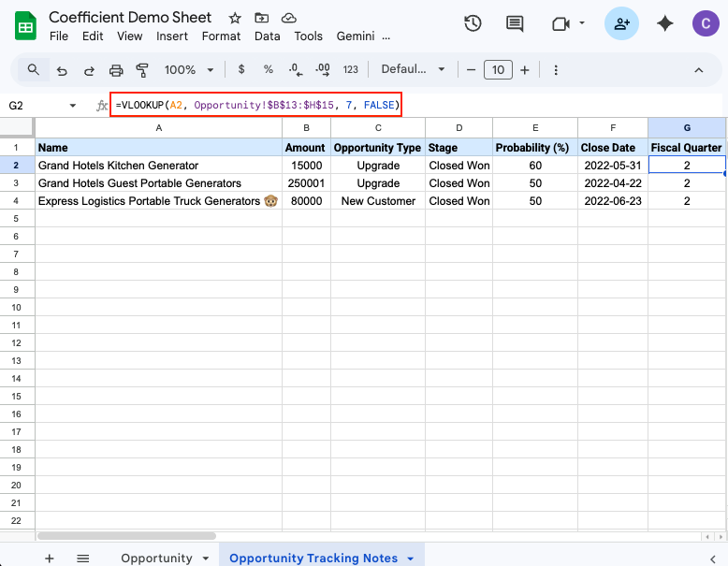Select the Fiscal Quarter header cell

click(687, 148)
